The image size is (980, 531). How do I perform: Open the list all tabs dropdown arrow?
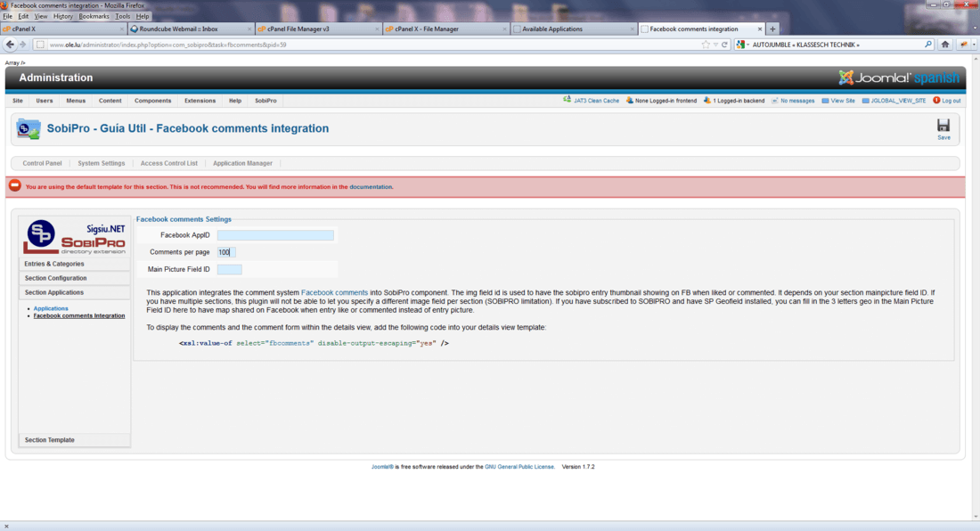975,29
